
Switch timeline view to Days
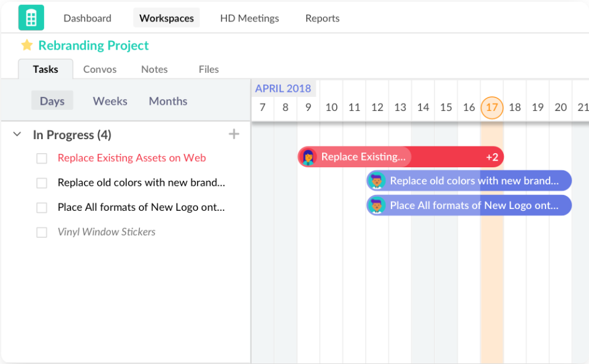click(52, 101)
